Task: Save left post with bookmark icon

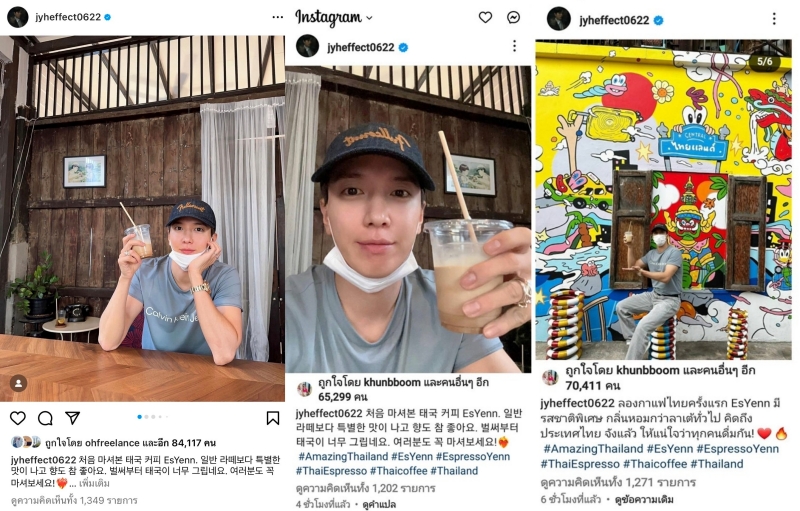Action: point(273,418)
